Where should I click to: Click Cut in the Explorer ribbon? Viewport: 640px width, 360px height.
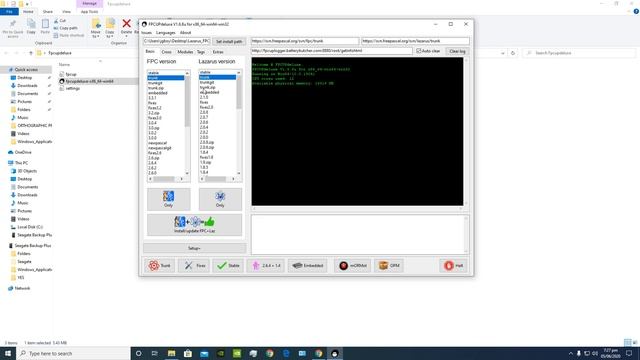click(60, 20)
